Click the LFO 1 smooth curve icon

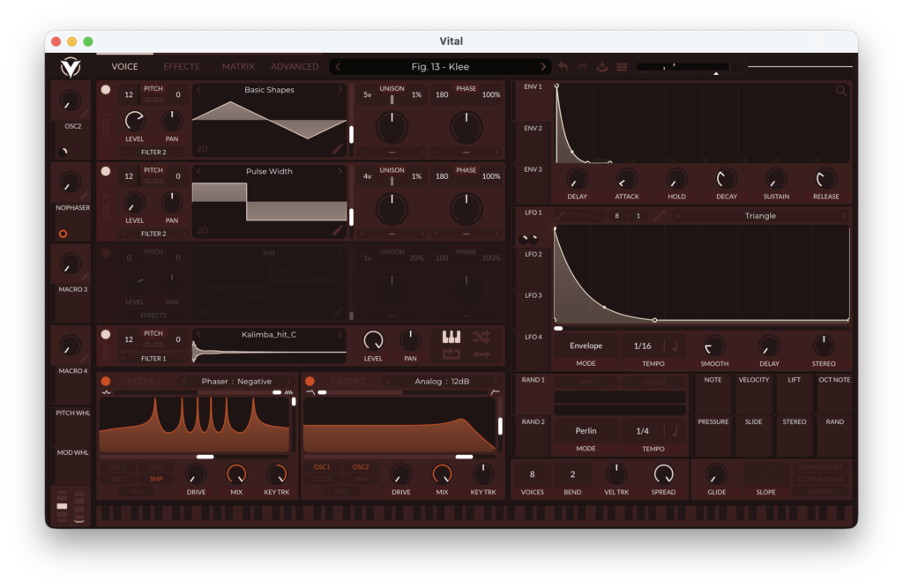(x=659, y=216)
